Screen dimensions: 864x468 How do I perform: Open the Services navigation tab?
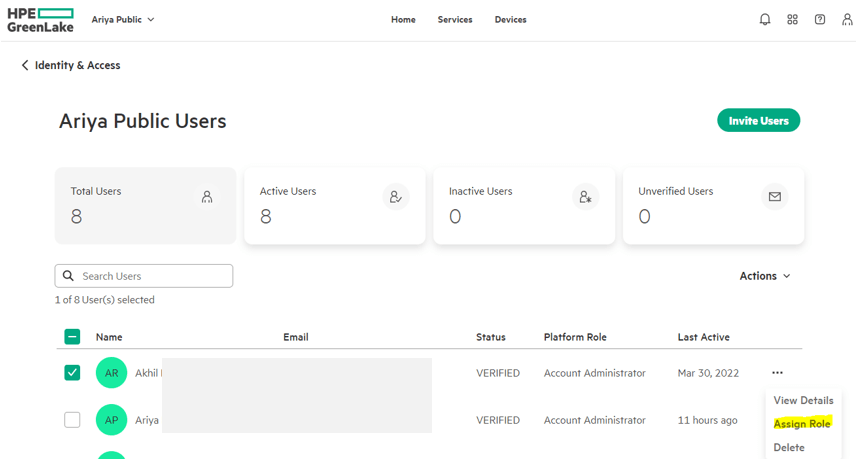click(x=455, y=19)
